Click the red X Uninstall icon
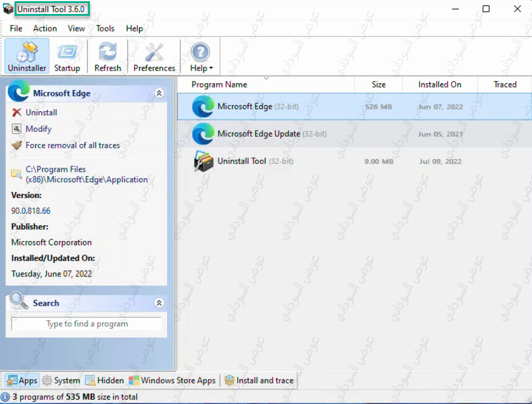The height and width of the screenshot is (404, 532). (x=16, y=112)
